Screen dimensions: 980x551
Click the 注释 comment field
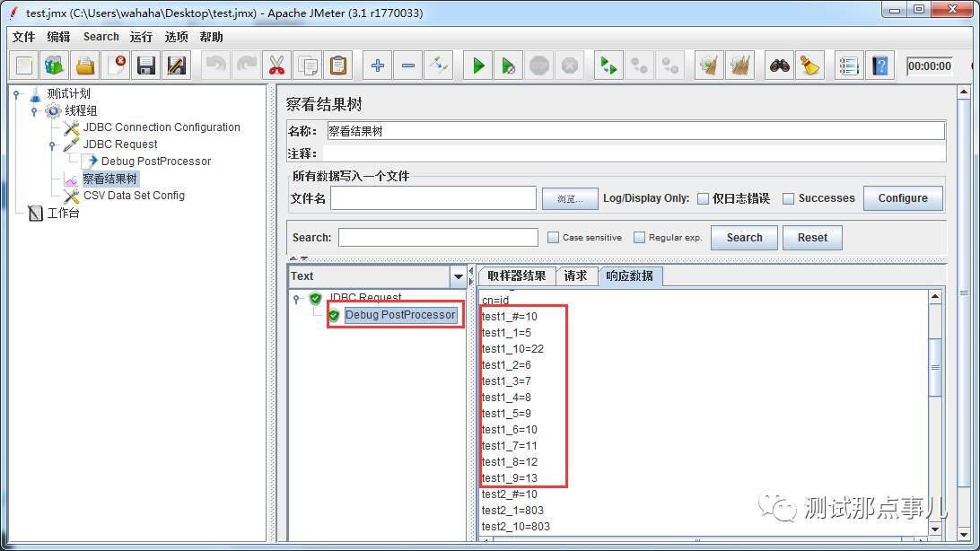634,153
